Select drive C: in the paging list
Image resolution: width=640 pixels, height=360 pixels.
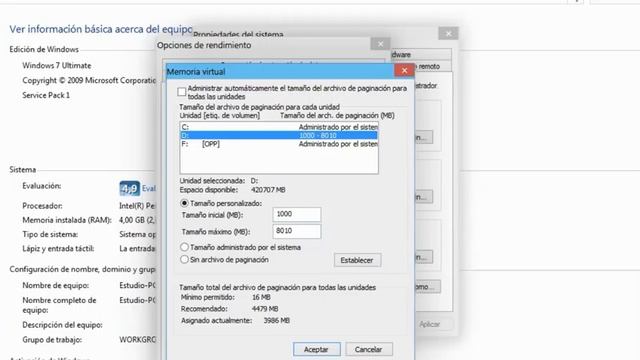coord(279,127)
